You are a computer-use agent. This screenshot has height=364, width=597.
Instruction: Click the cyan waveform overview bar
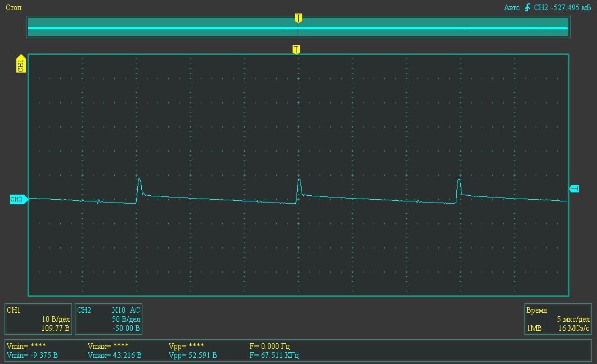(x=169, y=28)
